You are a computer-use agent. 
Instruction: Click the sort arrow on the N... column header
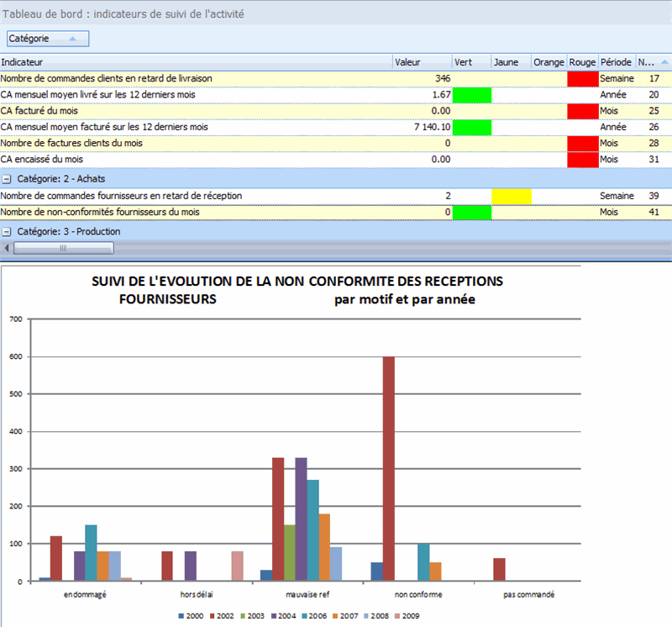[x=664, y=61]
